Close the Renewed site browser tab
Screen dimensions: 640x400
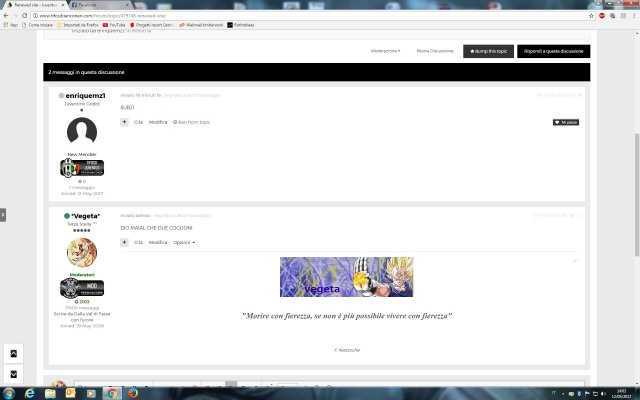pos(63,5)
